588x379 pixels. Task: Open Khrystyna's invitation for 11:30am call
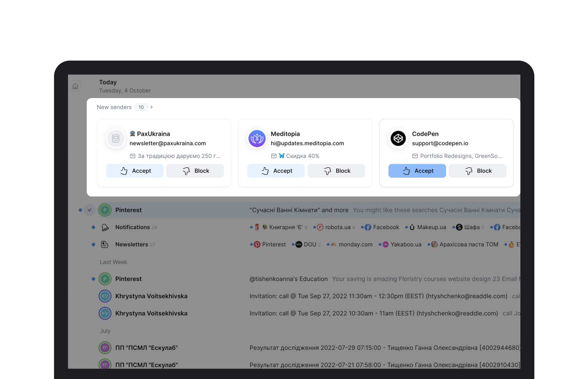[x=379, y=296]
